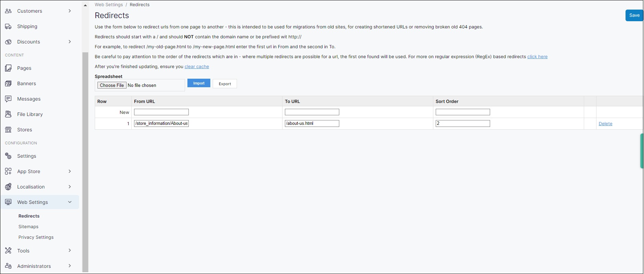Click the Customers people icon in sidebar
This screenshot has width=644, height=274.
[x=8, y=11]
